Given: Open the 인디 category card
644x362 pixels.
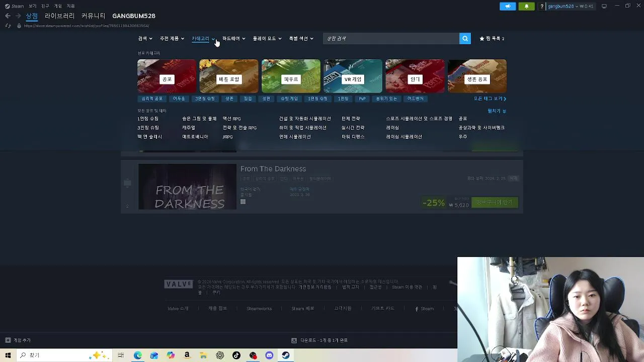Looking at the screenshot, I should coord(415,76).
